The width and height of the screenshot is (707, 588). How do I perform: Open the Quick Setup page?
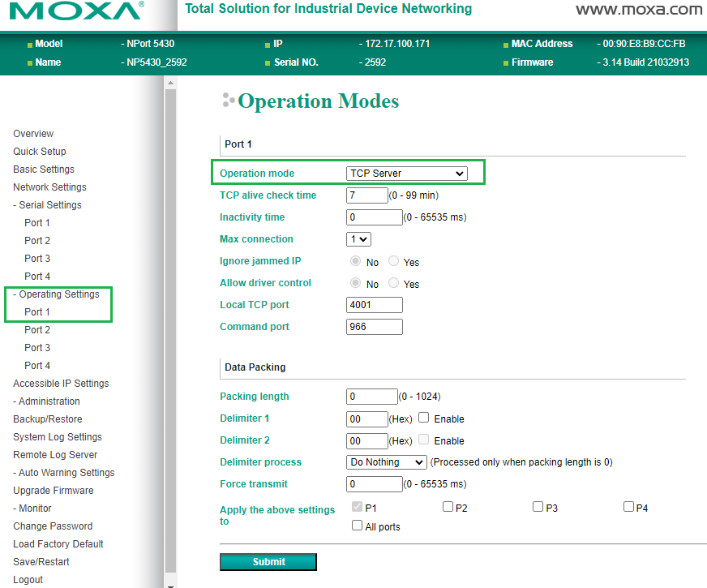coord(40,152)
